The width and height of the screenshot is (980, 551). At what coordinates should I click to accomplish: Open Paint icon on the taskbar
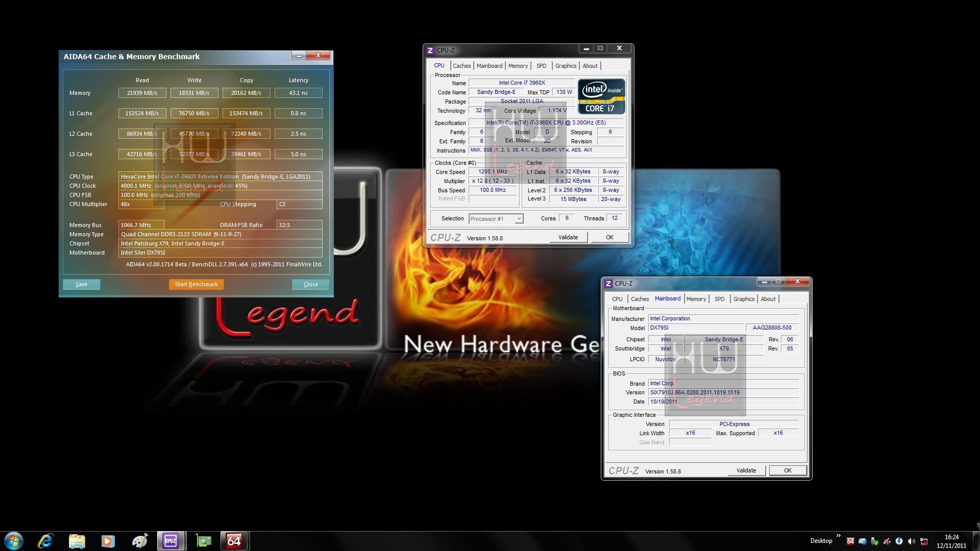point(139,541)
